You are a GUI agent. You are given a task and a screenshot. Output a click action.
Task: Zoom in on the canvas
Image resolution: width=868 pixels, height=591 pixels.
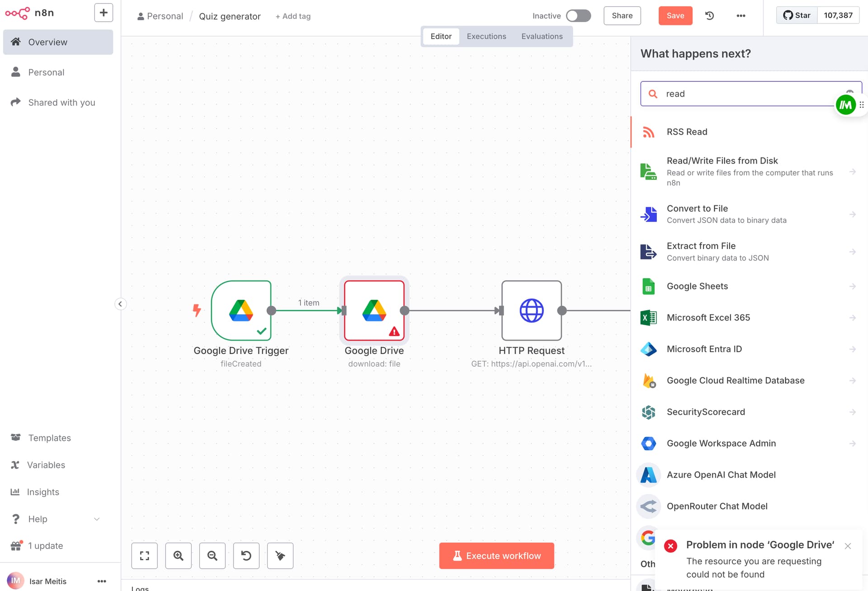pyautogui.click(x=179, y=556)
